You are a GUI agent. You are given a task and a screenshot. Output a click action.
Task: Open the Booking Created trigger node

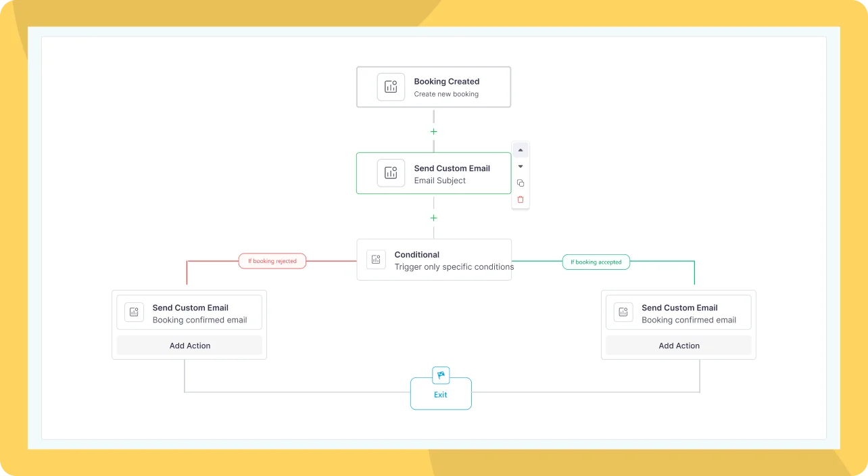pos(446,87)
